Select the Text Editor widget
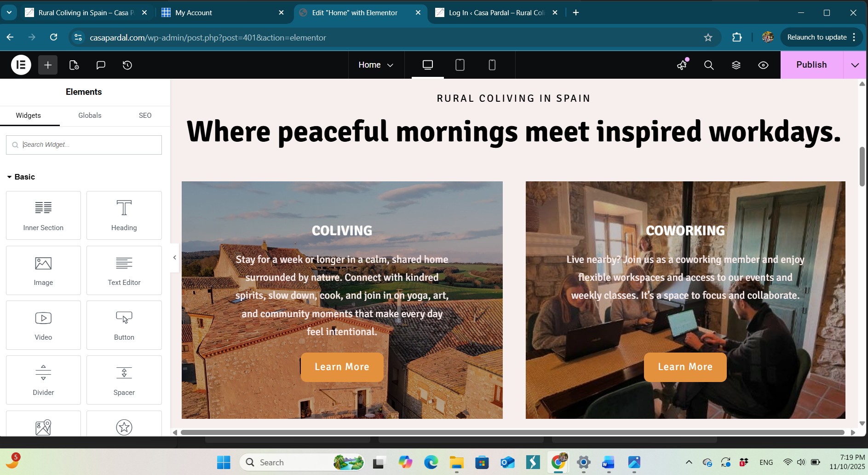 124,270
